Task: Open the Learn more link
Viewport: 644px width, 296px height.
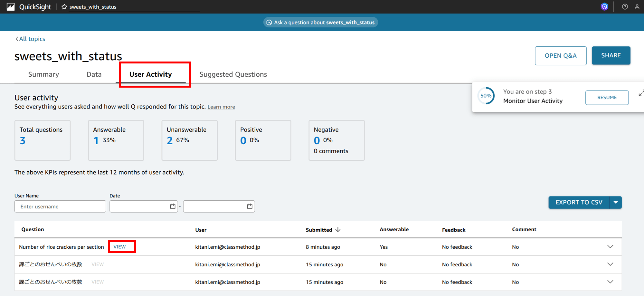Action: [221, 107]
